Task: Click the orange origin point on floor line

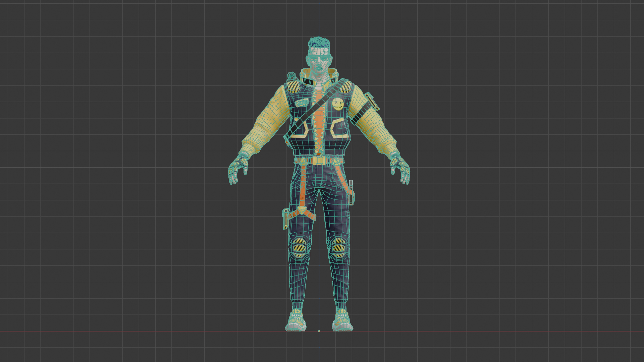Action: [319, 331]
